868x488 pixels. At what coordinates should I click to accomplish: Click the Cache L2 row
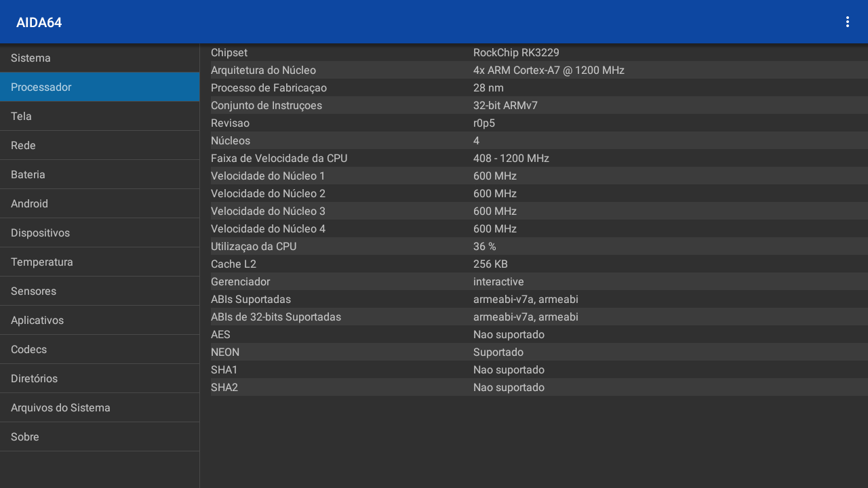tap(534, 264)
